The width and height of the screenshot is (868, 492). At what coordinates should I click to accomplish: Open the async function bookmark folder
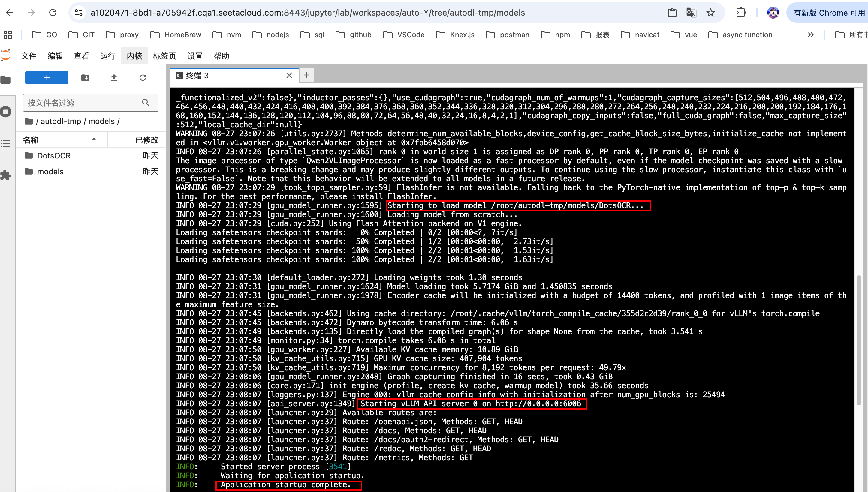tap(740, 35)
